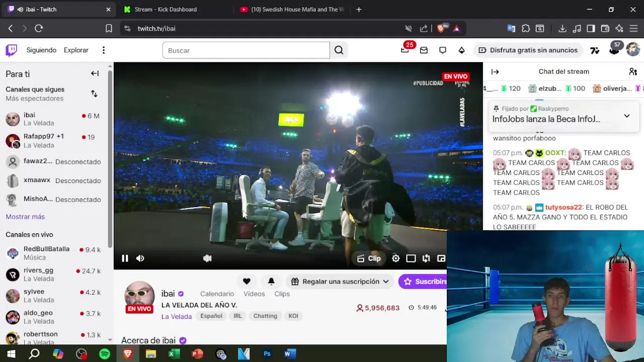Open Brave Leo AI sparkle icon

pos(619,29)
